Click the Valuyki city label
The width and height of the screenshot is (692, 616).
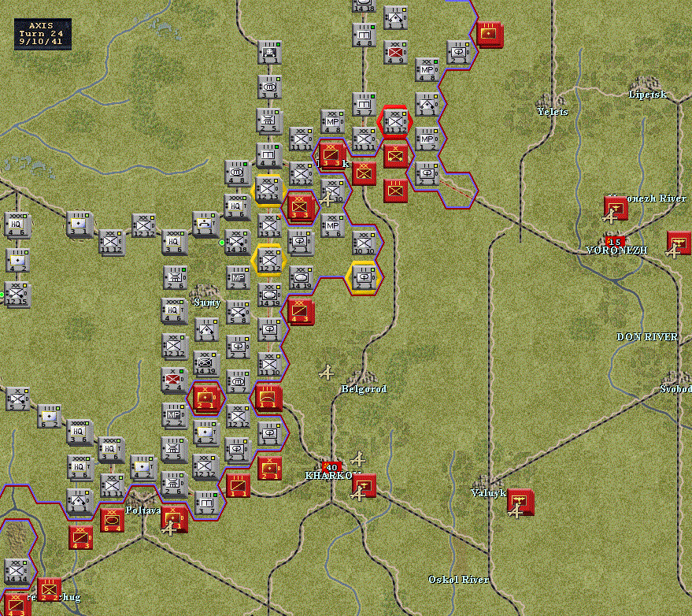[488, 493]
